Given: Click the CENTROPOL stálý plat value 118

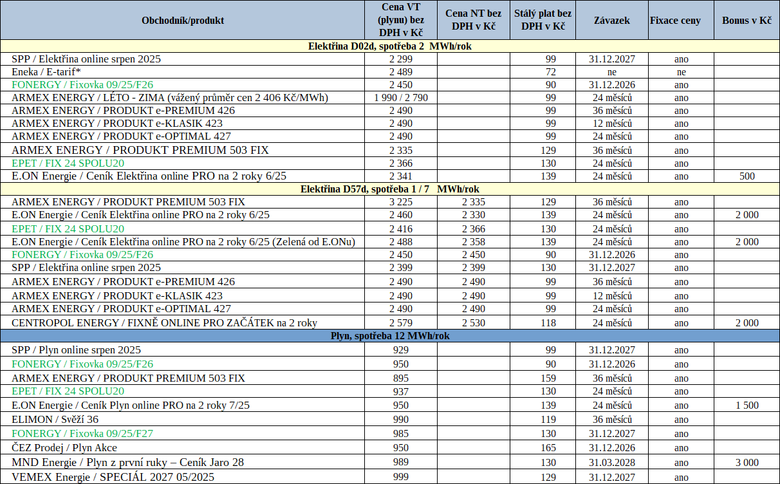Looking at the screenshot, I should pyautogui.click(x=548, y=323).
